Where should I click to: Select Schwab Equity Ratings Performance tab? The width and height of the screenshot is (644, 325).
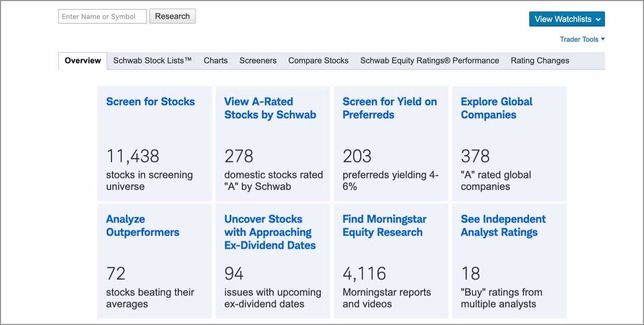(x=429, y=60)
